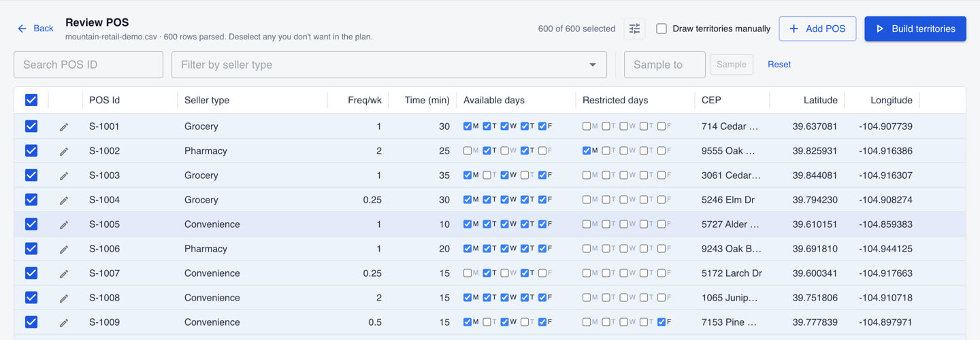980x340 pixels.
Task: Click Build territories button
Action: click(x=915, y=29)
